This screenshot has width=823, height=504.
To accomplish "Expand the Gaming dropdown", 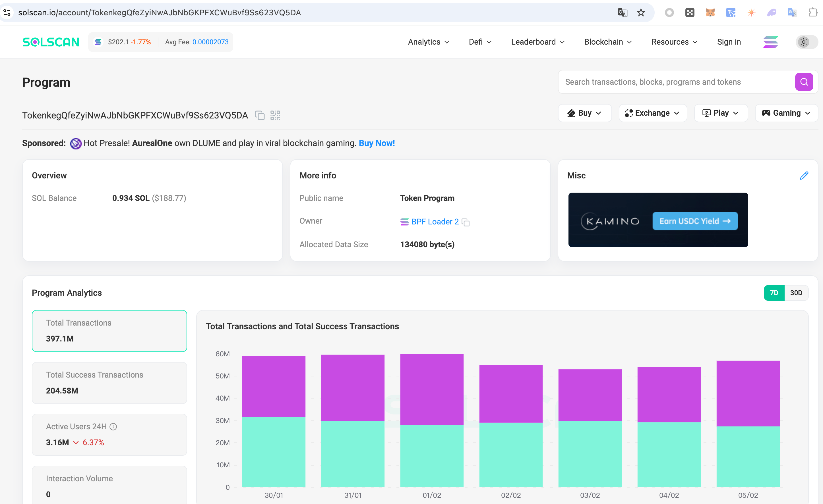I will coord(786,113).
